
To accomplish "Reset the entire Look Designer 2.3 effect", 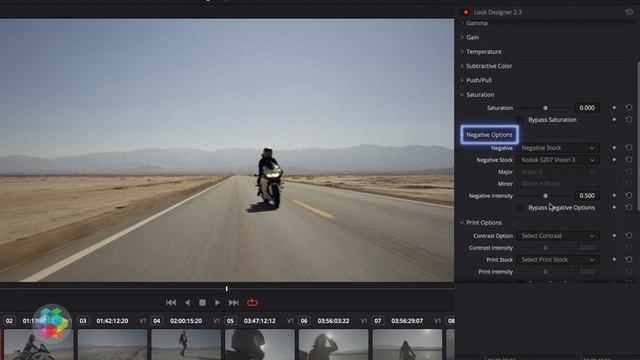I will [629, 12].
